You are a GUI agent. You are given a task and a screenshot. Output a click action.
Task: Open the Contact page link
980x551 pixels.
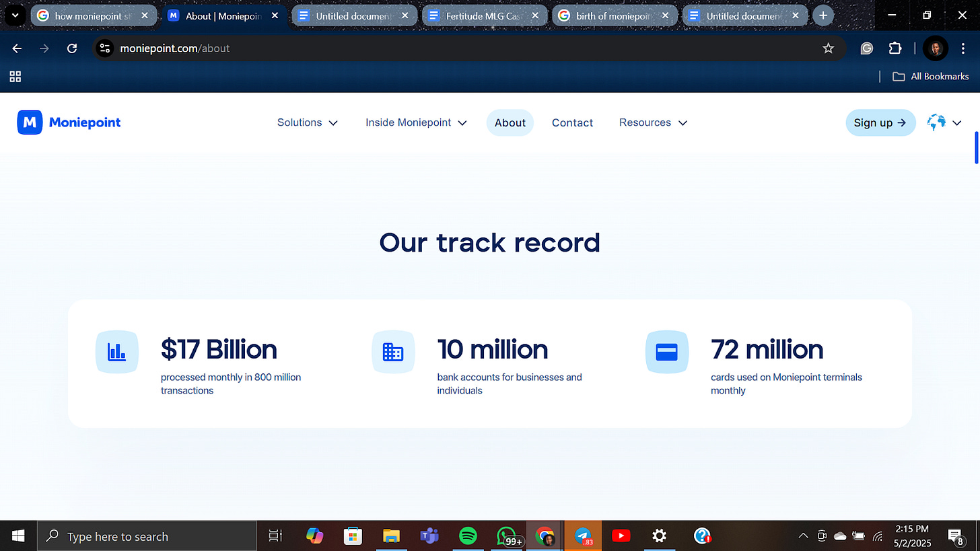[572, 122]
